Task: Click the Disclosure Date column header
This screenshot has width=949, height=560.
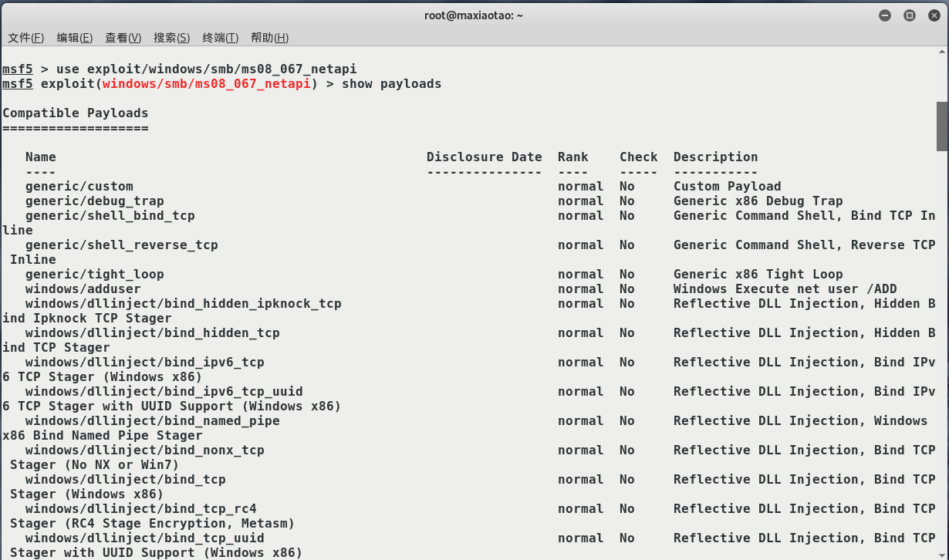Action: click(x=485, y=157)
